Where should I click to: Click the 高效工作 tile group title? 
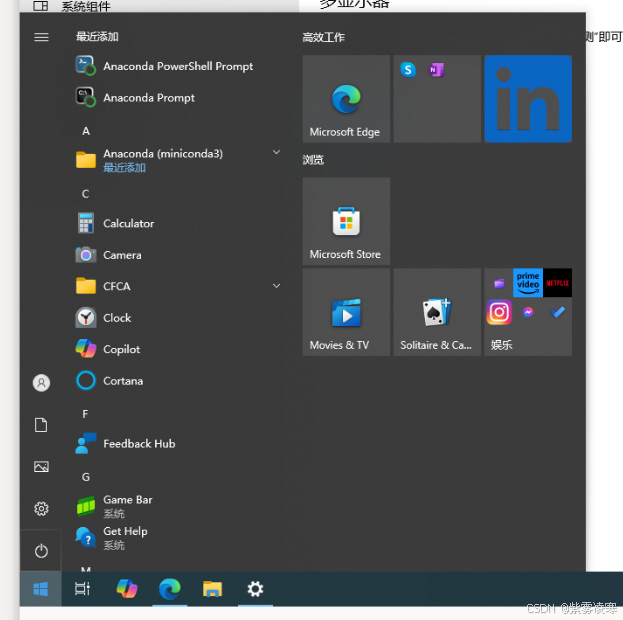[323, 37]
